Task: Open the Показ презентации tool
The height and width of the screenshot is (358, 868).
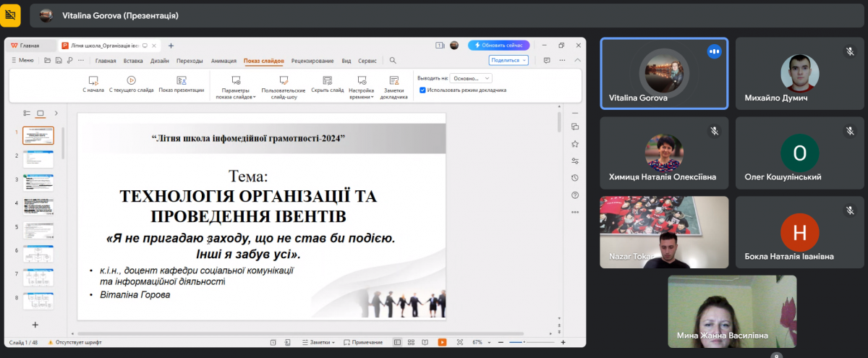Action: 182,85
